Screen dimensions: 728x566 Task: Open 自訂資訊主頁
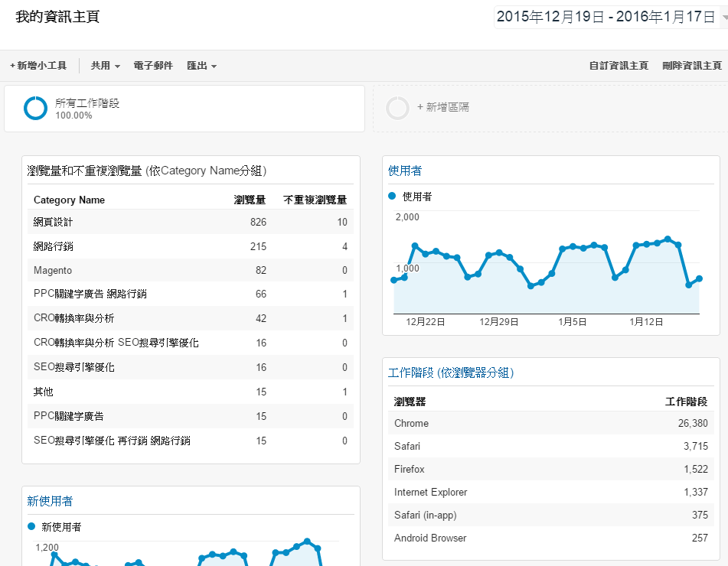click(x=619, y=66)
